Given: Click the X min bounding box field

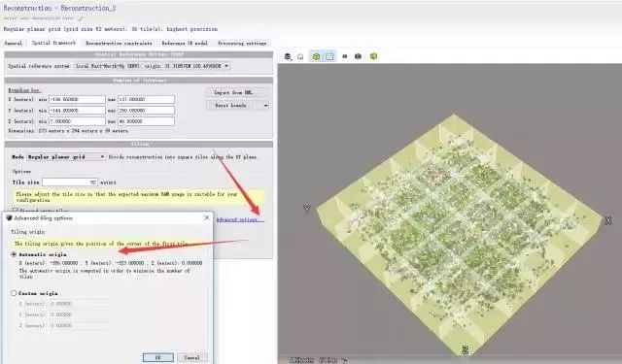Looking at the screenshot, I should 77,99.
